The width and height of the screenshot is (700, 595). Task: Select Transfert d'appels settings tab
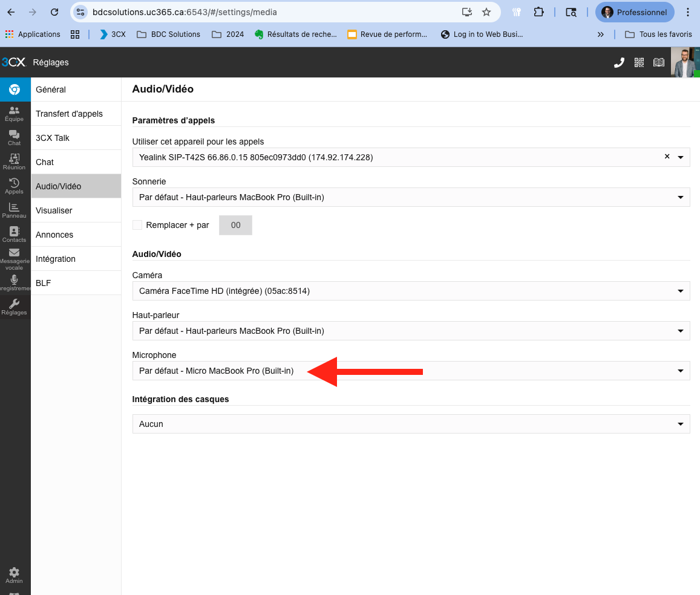pos(76,114)
